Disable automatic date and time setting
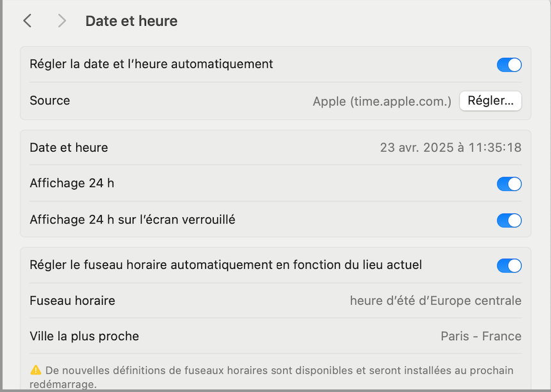Image resolution: width=551 pixels, height=392 pixels. (x=509, y=65)
